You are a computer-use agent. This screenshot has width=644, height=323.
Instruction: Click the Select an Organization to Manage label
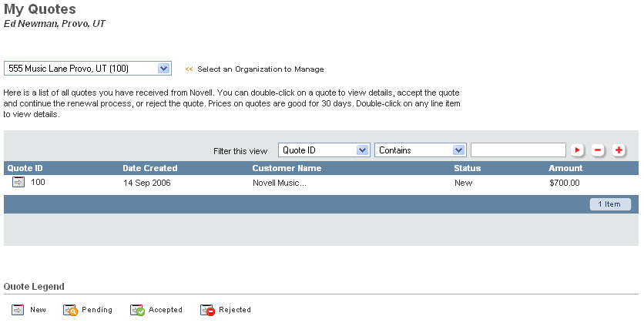[x=260, y=69]
